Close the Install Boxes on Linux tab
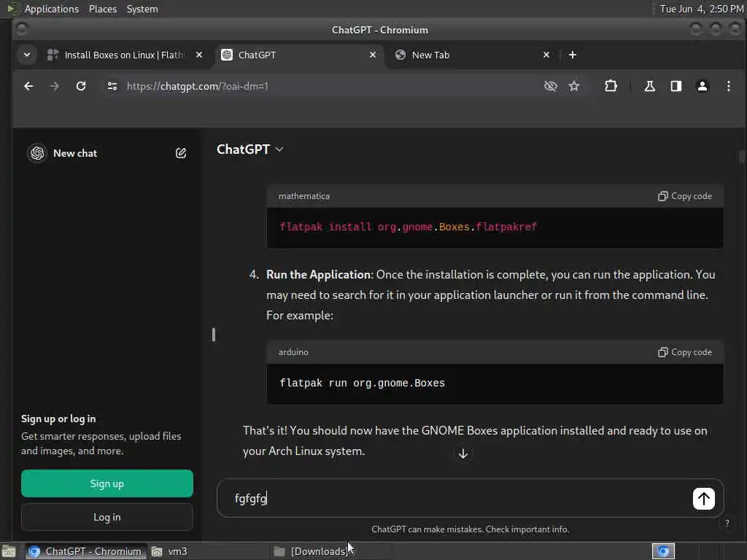Screen dimensions: 747x560 (x=199, y=55)
